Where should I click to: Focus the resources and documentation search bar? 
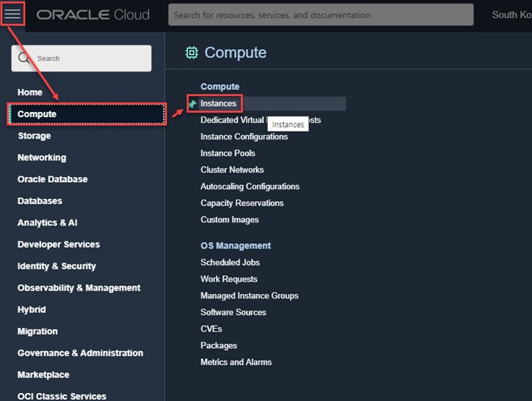point(320,14)
